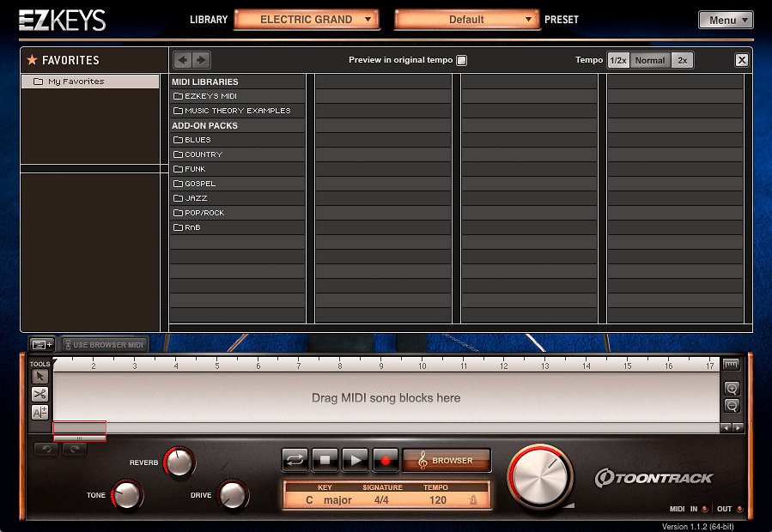772x532 pixels.
Task: Set preview tempo to 2x
Action: 682,61
